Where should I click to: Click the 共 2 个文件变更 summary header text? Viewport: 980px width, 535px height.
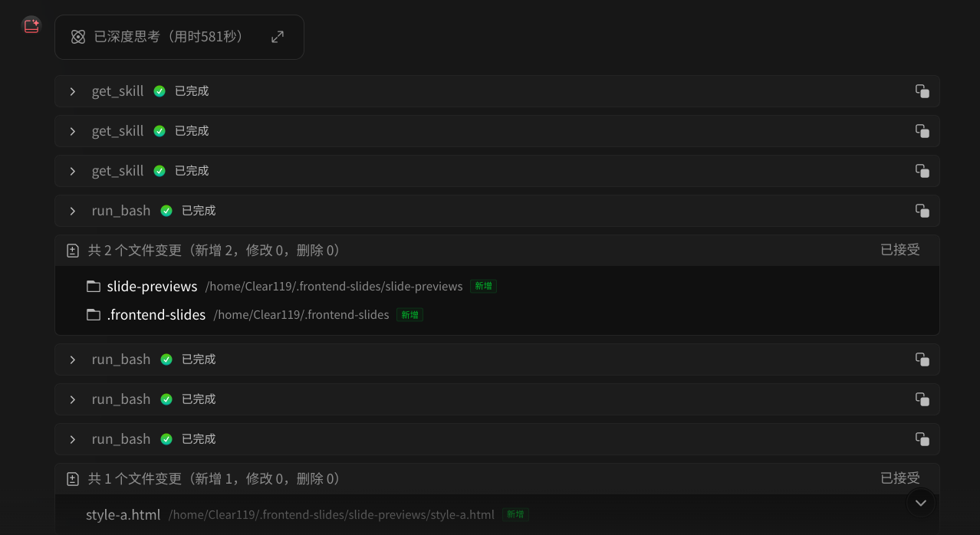215,250
